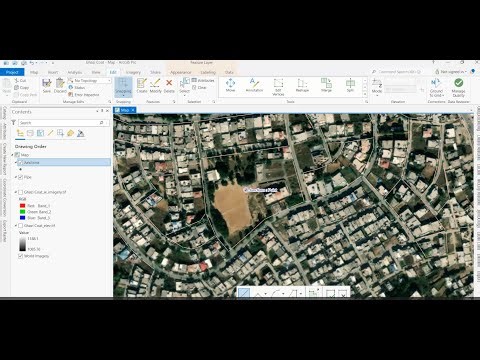Choose the Edit Vertices tool

[278, 87]
